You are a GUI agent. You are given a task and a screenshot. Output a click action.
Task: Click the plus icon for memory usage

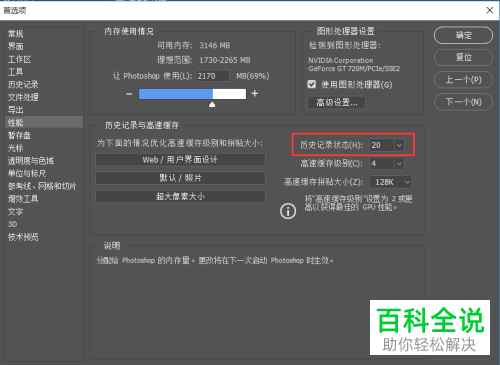pyautogui.click(x=255, y=94)
